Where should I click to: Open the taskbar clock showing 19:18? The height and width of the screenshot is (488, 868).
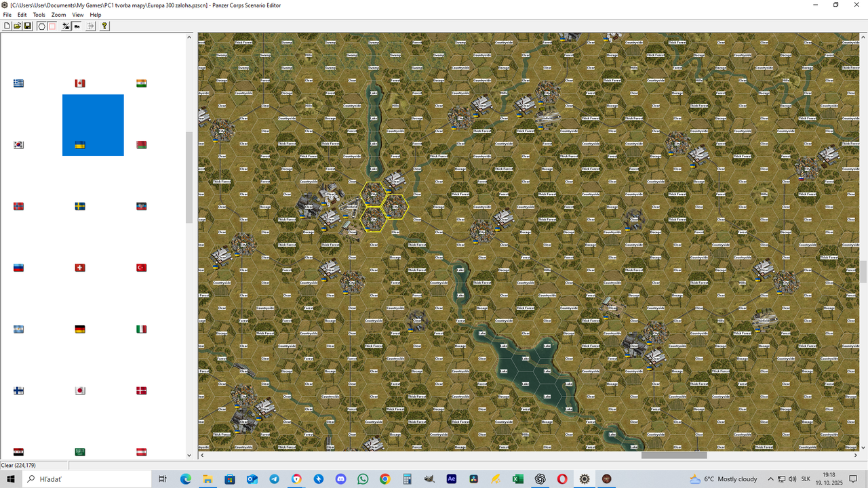point(829,479)
